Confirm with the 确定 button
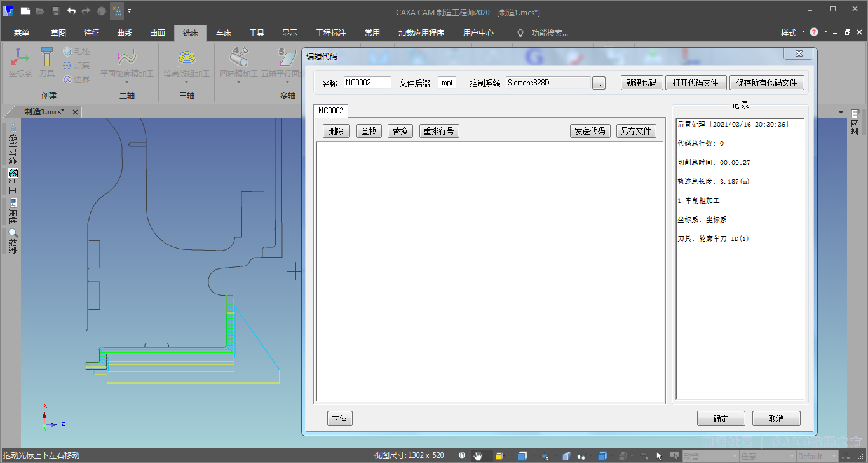This screenshot has height=463, width=868. point(721,418)
